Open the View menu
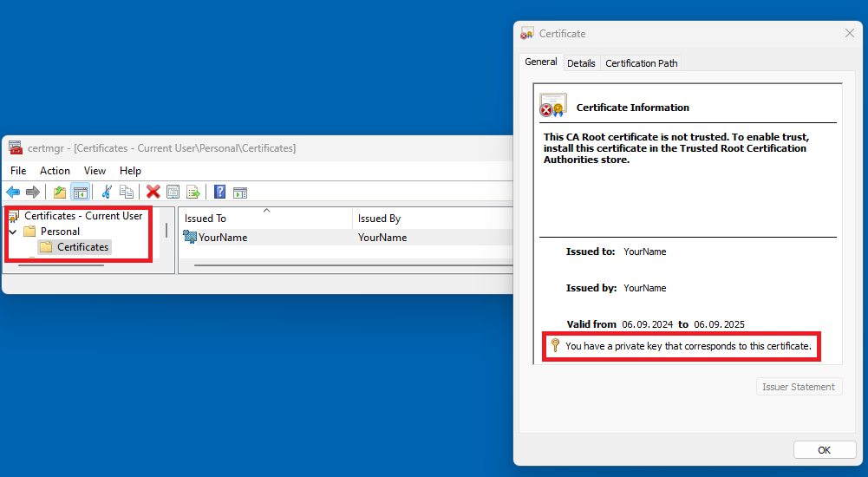This screenshot has width=868, height=477. (95, 171)
